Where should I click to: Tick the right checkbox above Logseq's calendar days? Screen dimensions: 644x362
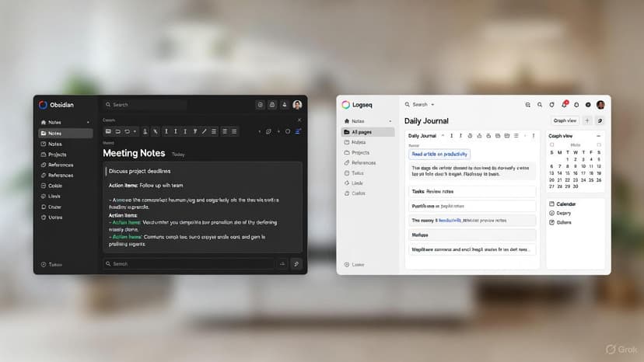point(599,145)
